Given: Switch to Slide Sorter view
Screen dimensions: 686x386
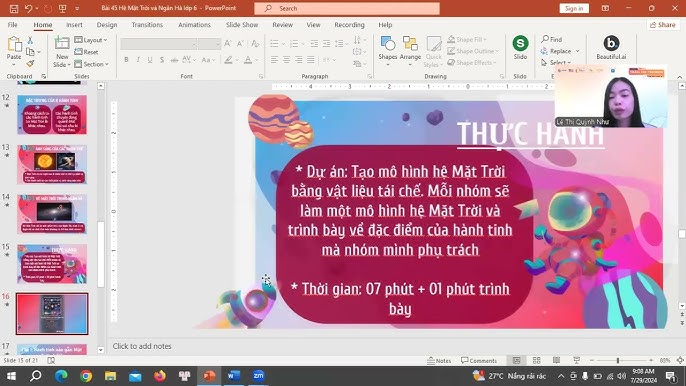Looking at the screenshot, I should 536,361.
